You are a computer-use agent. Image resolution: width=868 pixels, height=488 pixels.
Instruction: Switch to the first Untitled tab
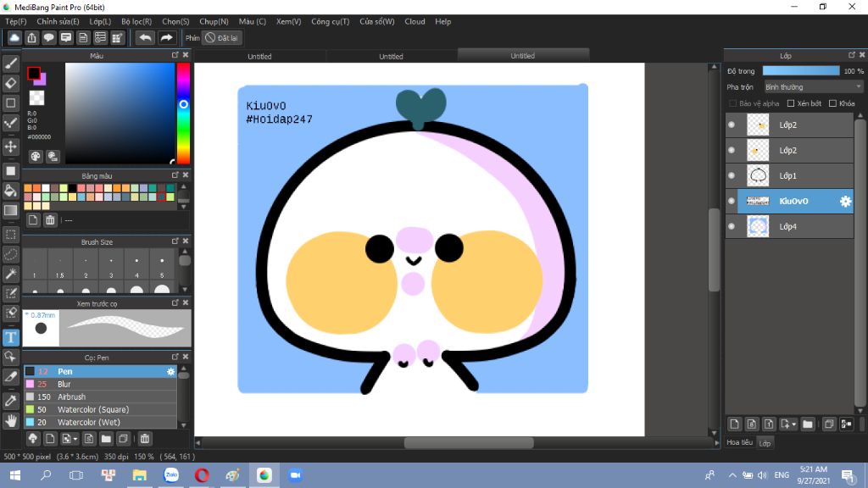pyautogui.click(x=259, y=56)
